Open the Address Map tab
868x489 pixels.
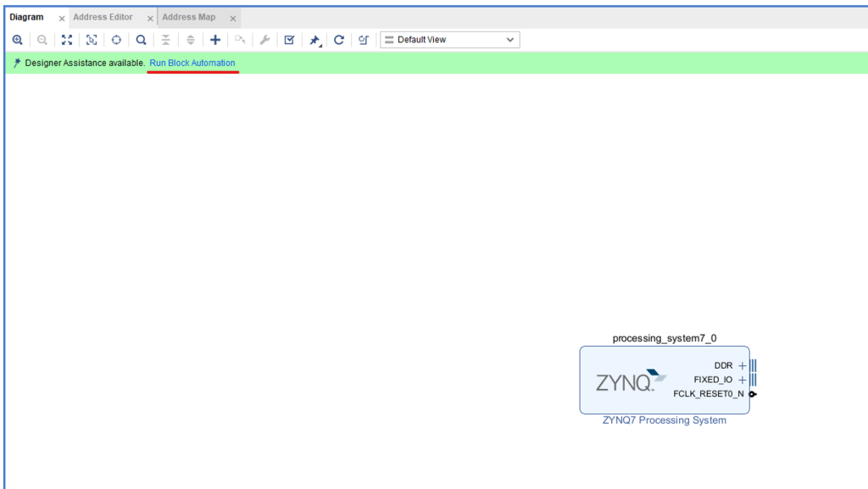189,17
